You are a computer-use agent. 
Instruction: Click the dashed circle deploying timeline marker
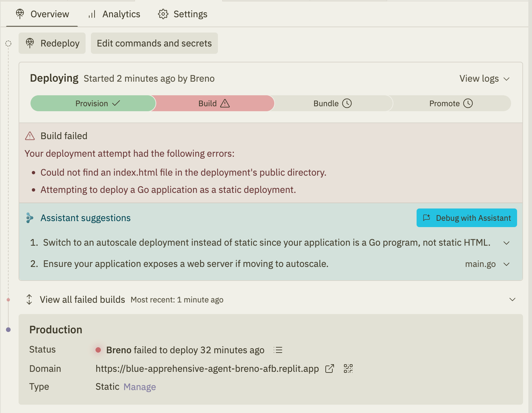click(8, 43)
